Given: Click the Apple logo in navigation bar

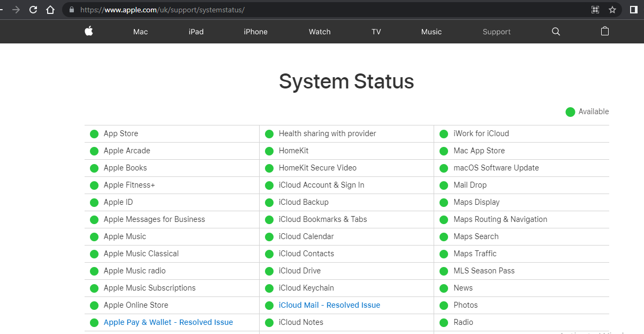Looking at the screenshot, I should 89,31.
